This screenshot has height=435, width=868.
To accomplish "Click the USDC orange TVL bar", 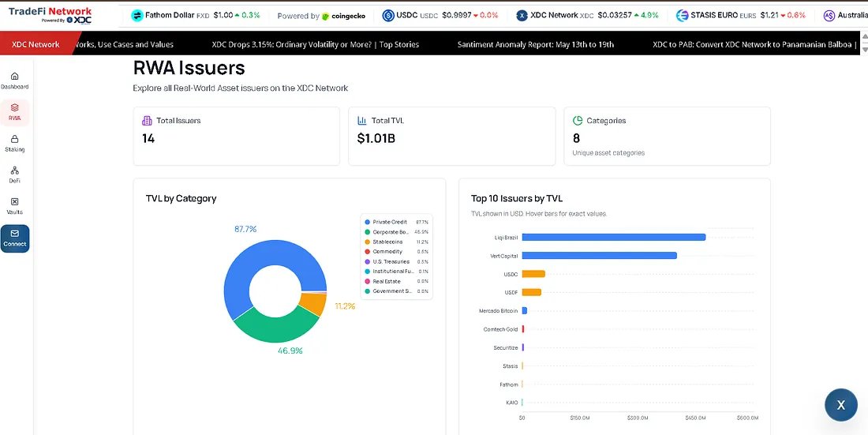I will 533,274.
